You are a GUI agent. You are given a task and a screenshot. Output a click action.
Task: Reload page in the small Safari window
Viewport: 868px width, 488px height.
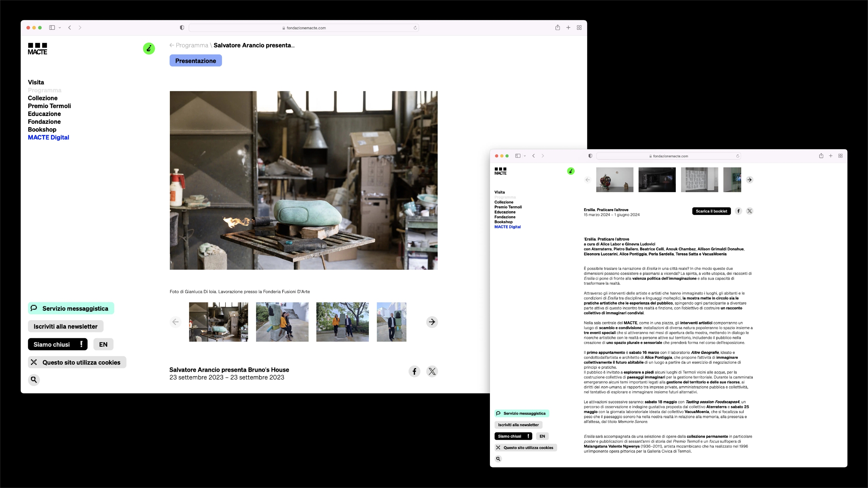tap(737, 156)
